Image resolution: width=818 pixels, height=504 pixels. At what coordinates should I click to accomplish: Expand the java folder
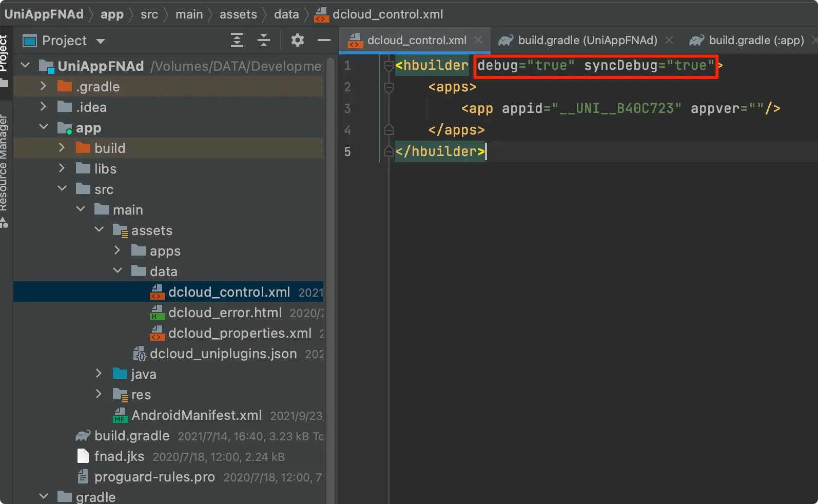tap(99, 374)
